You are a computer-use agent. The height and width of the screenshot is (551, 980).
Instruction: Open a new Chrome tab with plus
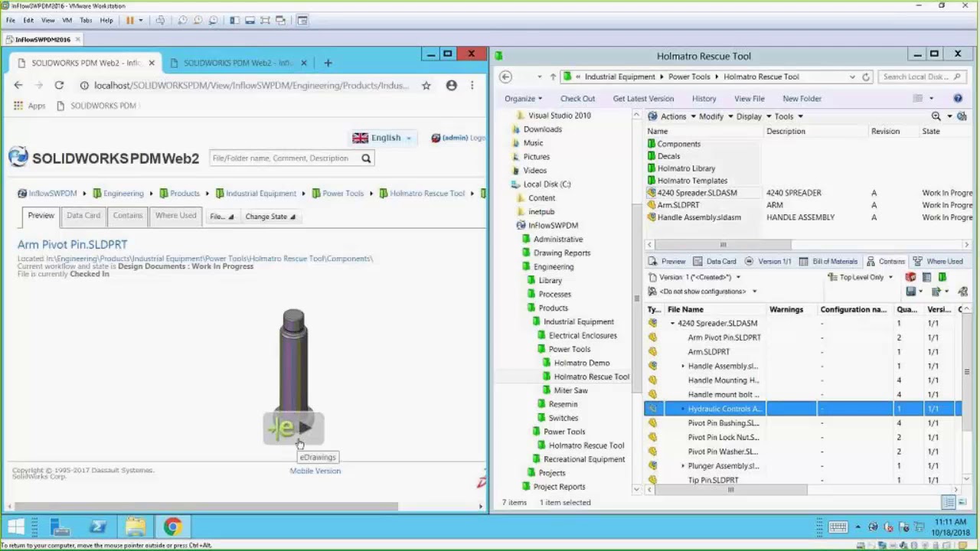tap(328, 63)
